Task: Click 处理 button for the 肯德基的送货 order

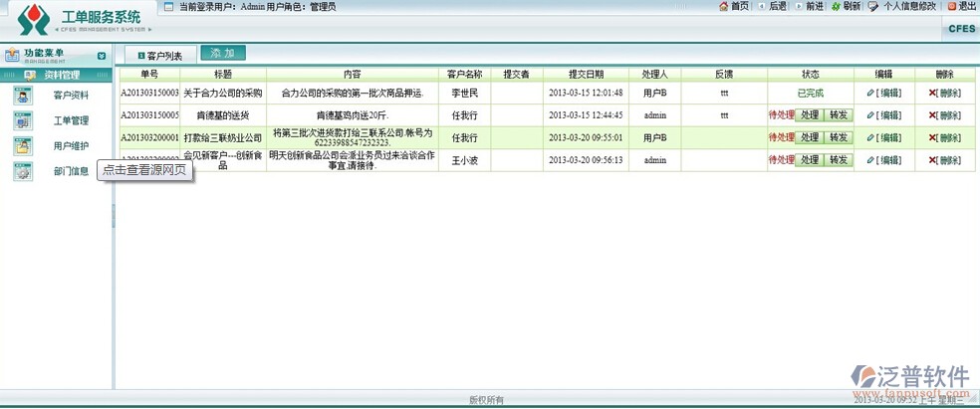Action: pyautogui.click(x=809, y=115)
